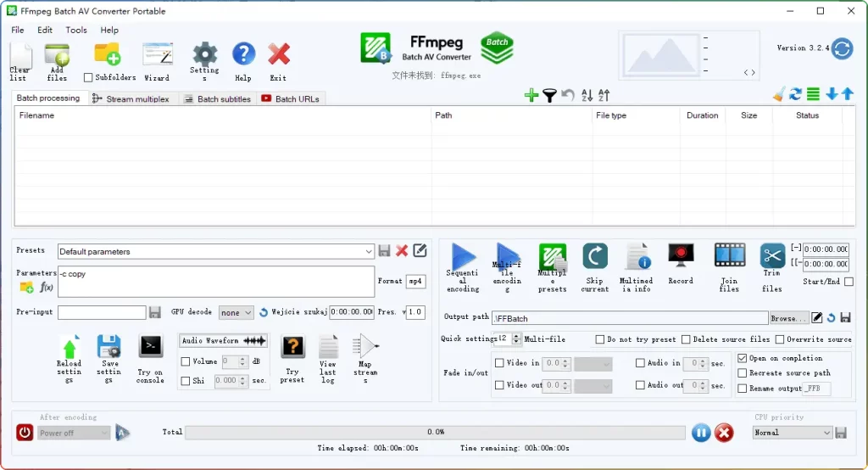
Task: Open the Tools menu
Action: pos(76,30)
